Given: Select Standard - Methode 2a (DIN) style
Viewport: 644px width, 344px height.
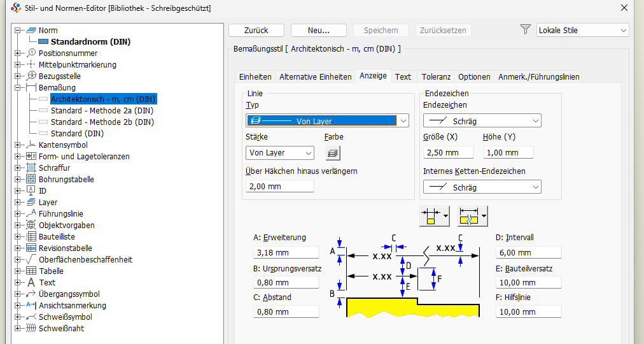Looking at the screenshot, I should [x=102, y=111].
